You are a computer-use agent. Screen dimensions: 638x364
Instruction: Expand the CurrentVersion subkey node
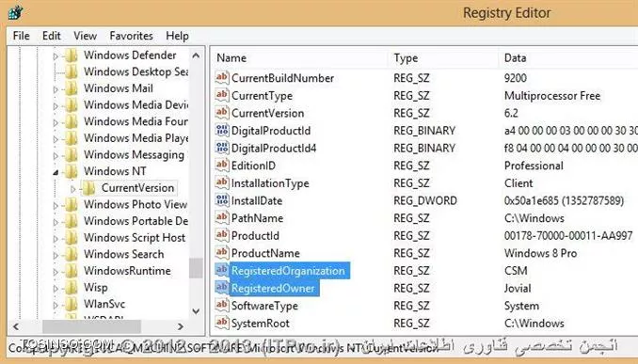[72, 189]
